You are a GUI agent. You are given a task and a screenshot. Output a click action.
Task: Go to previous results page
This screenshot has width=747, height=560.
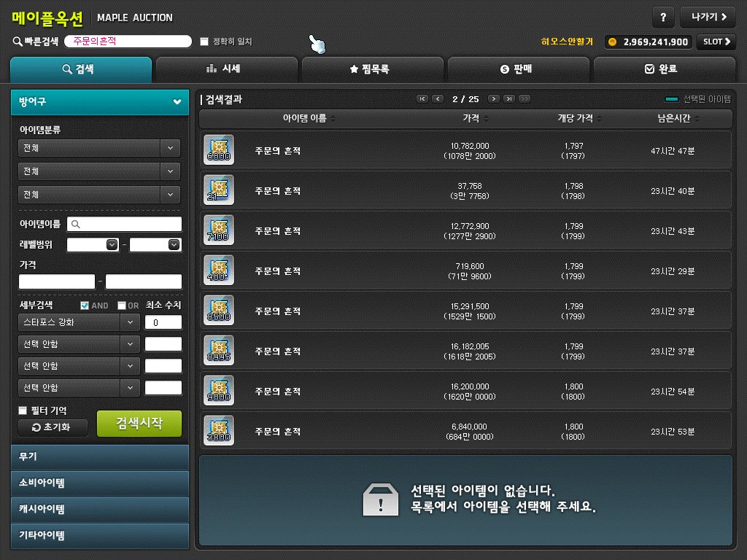click(x=438, y=99)
